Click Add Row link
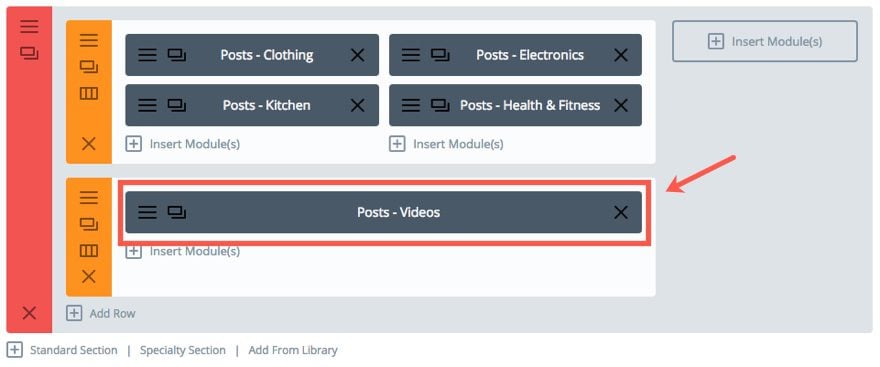The image size is (880, 367). (101, 313)
